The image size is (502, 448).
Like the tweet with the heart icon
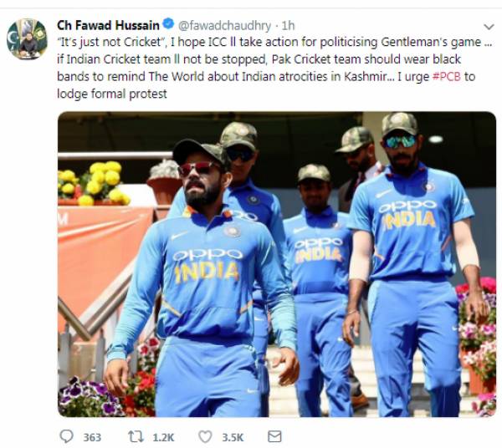point(205,436)
